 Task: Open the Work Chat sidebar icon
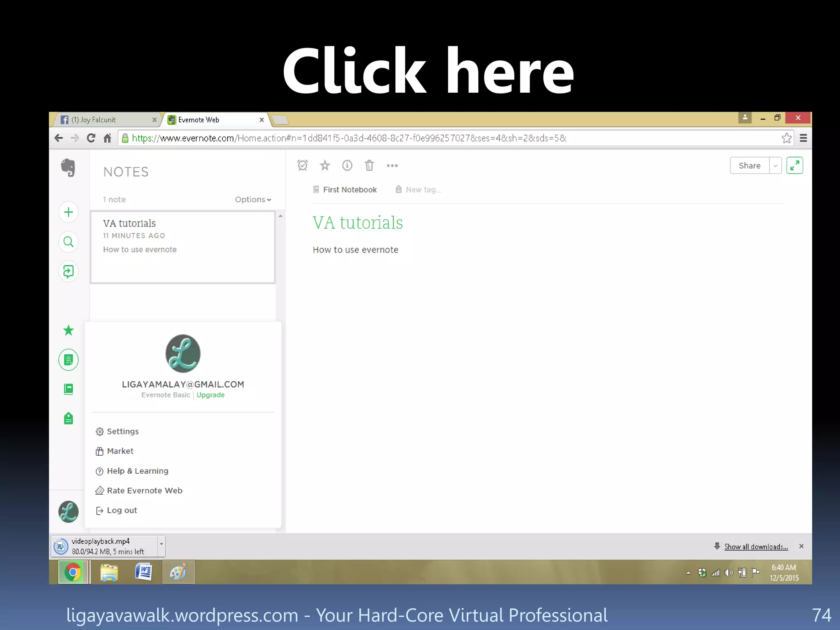pyautogui.click(x=68, y=271)
